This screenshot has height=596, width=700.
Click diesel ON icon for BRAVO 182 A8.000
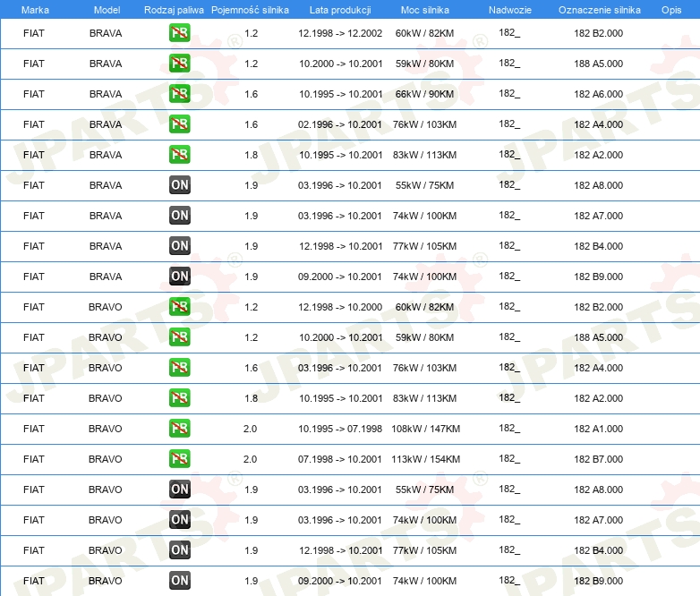pos(179,489)
